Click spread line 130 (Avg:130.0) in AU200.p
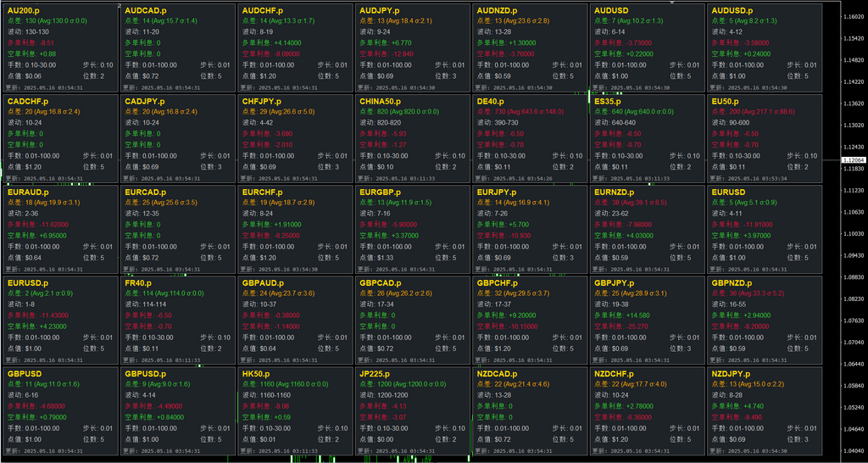 pos(47,21)
